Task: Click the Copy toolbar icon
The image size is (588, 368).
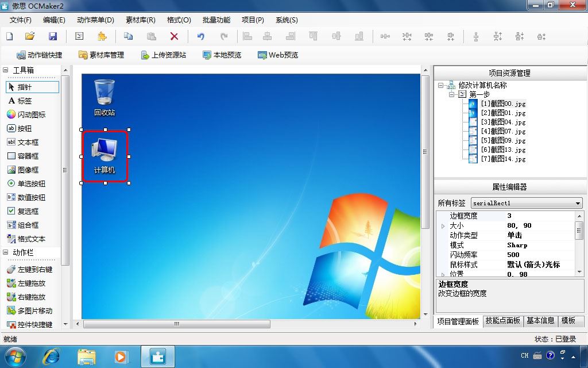Action: [128, 36]
